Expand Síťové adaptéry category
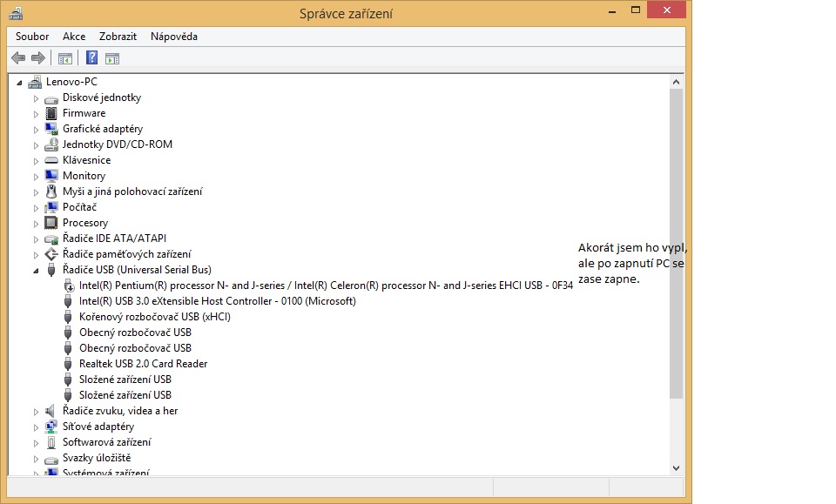836x504 pixels. (37, 427)
